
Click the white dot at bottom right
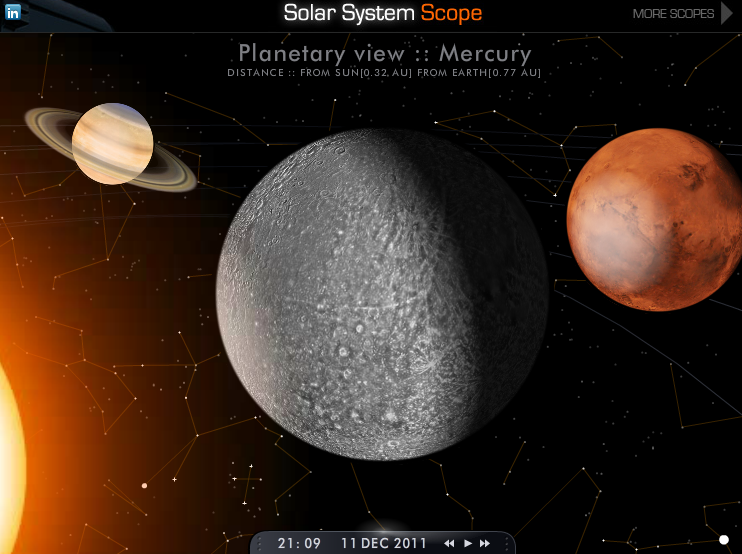724,540
